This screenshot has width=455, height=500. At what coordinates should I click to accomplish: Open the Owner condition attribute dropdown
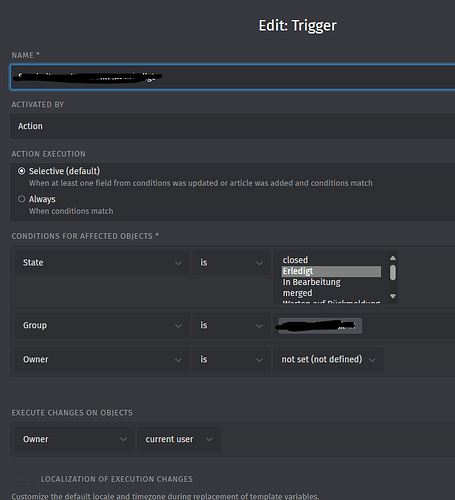tap(102, 359)
